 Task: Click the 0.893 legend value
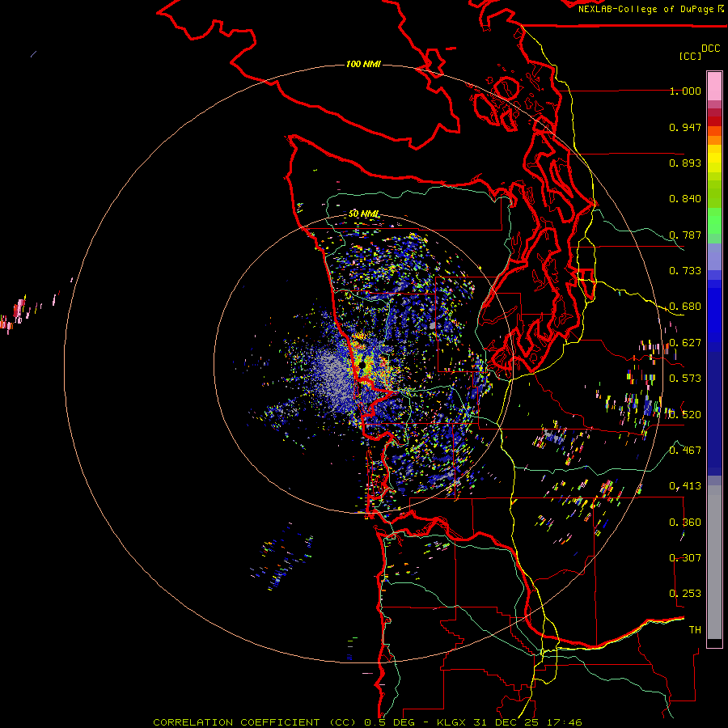pos(685,163)
